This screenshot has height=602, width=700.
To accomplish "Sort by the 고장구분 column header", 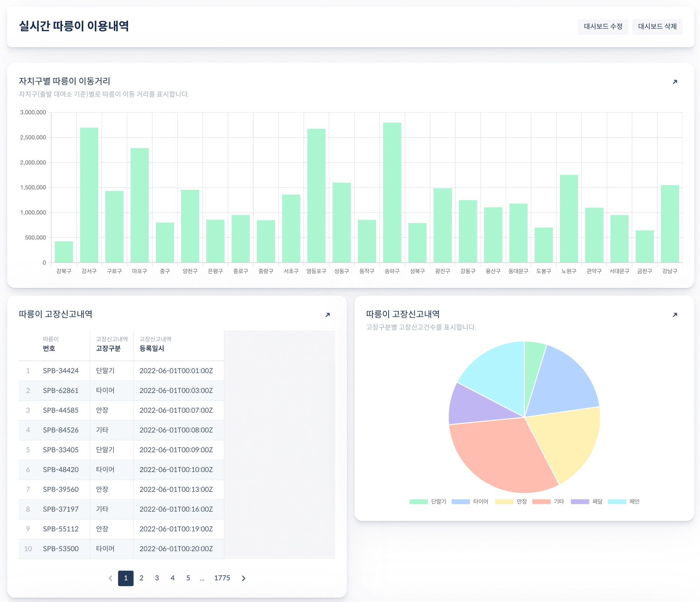I will click(108, 348).
